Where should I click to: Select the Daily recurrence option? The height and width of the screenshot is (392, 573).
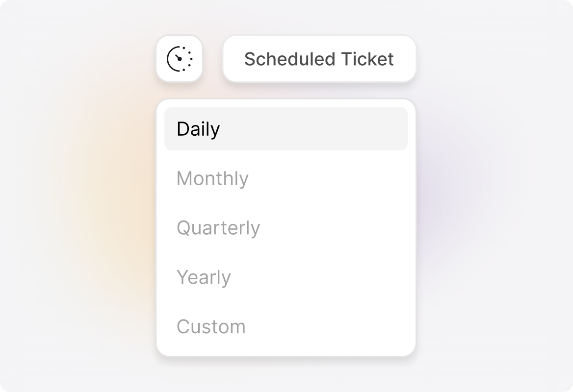286,128
